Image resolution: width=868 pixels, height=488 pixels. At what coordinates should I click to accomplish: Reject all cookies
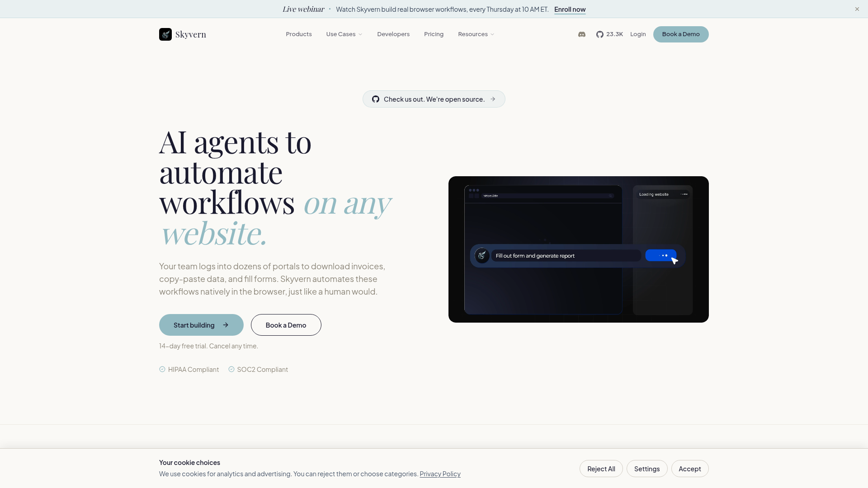(x=601, y=469)
